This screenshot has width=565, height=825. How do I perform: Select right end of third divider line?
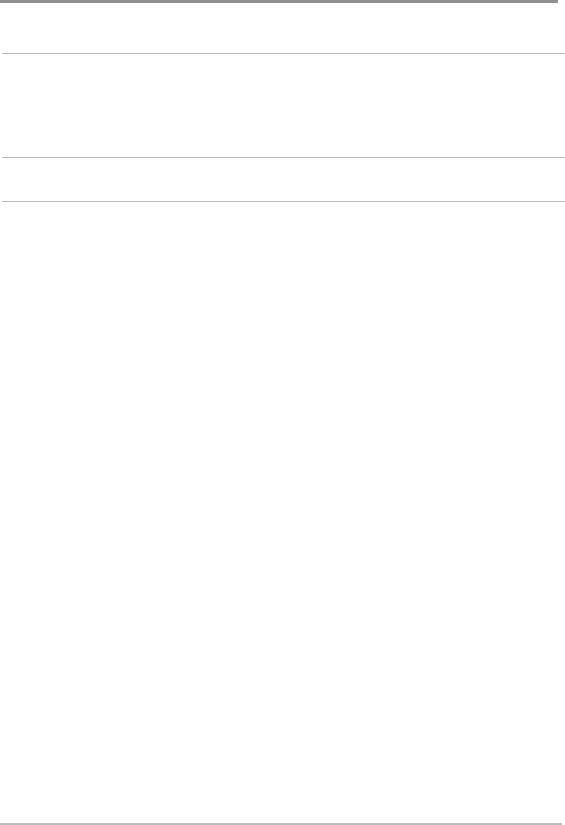(x=563, y=201)
